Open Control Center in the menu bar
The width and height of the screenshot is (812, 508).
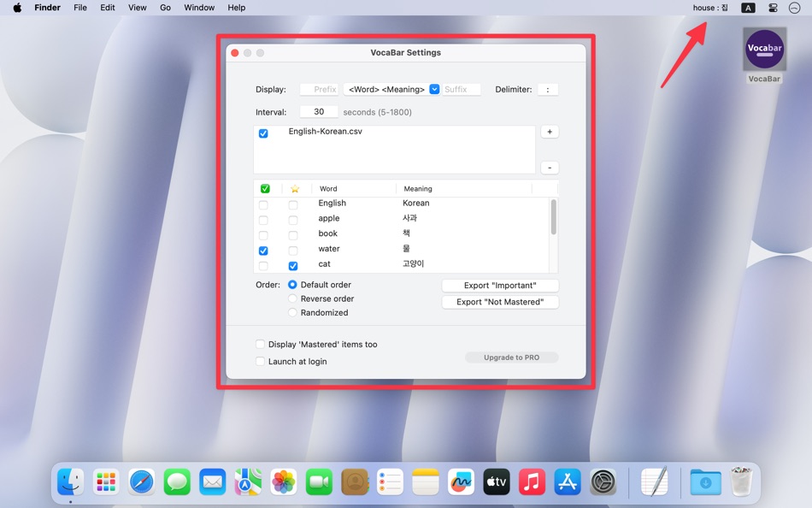coord(773,8)
